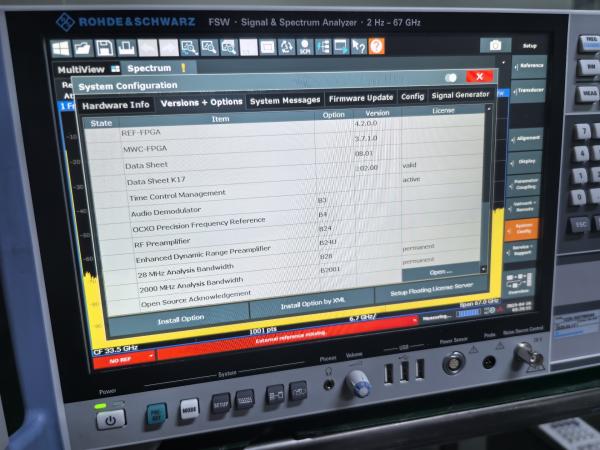The width and height of the screenshot is (600, 450).
Task: Toggle the dialog transparency switch
Action: click(451, 78)
